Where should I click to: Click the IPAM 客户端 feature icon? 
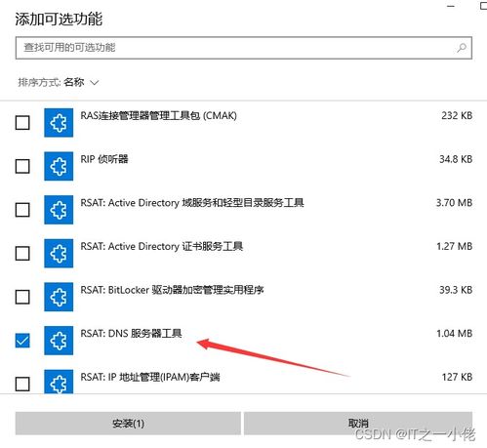point(59,382)
